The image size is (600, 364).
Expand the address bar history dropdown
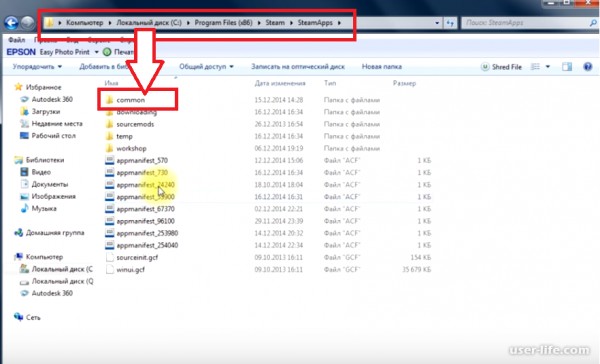(x=437, y=23)
